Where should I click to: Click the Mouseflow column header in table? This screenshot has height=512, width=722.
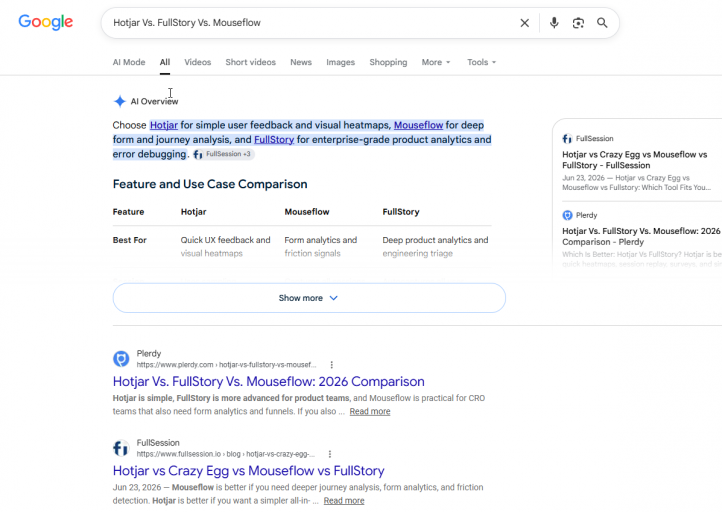[307, 212]
